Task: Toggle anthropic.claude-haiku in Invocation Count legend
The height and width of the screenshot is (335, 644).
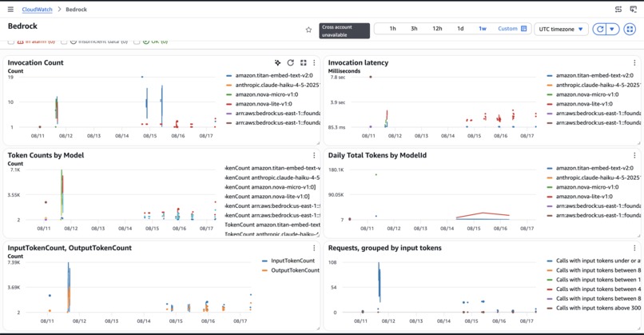Action: [x=277, y=85]
